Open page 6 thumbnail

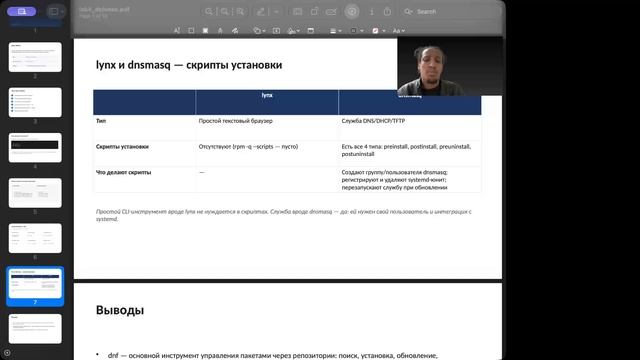[35, 238]
